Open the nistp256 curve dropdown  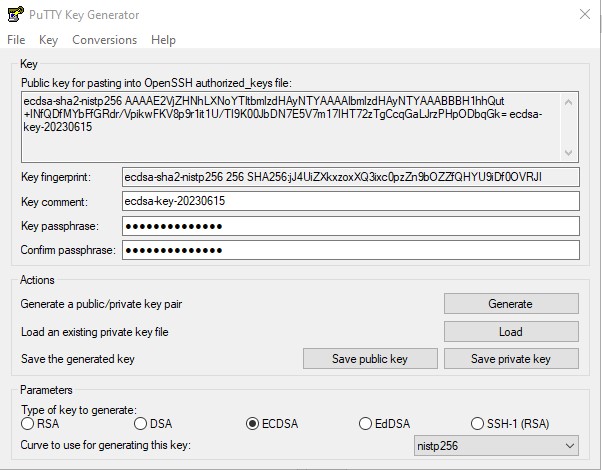pos(496,445)
